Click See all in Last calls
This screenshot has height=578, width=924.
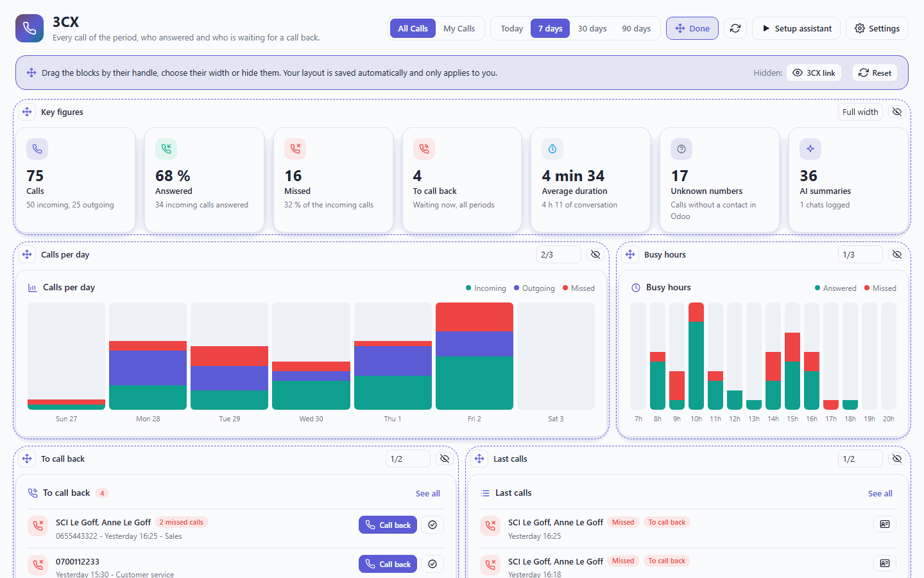(880, 493)
